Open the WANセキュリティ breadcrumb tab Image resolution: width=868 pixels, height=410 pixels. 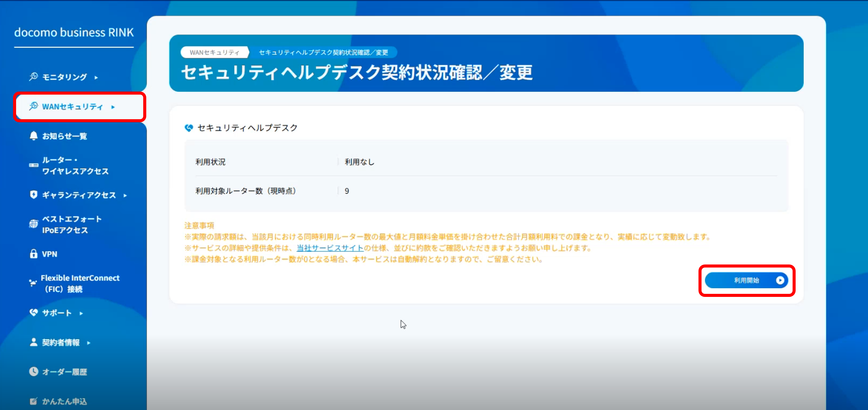[x=215, y=52]
